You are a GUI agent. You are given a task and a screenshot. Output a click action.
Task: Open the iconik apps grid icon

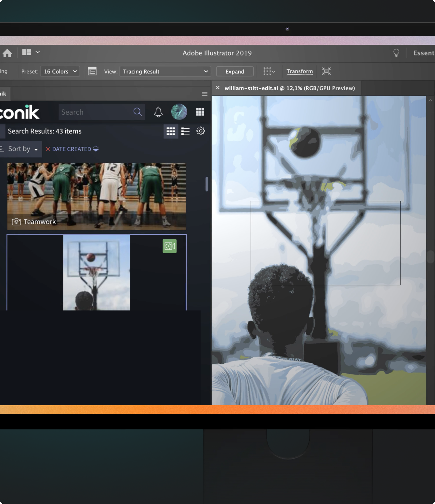200,112
